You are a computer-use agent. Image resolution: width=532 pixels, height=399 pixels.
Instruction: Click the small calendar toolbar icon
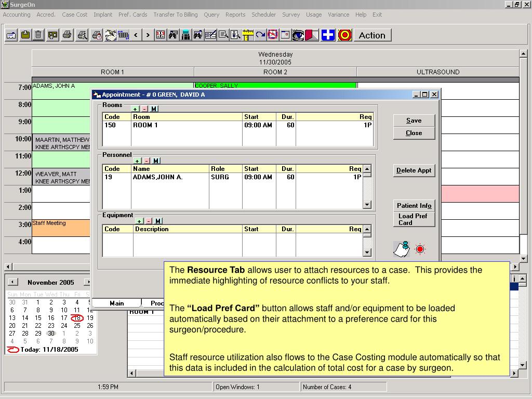coord(285,35)
